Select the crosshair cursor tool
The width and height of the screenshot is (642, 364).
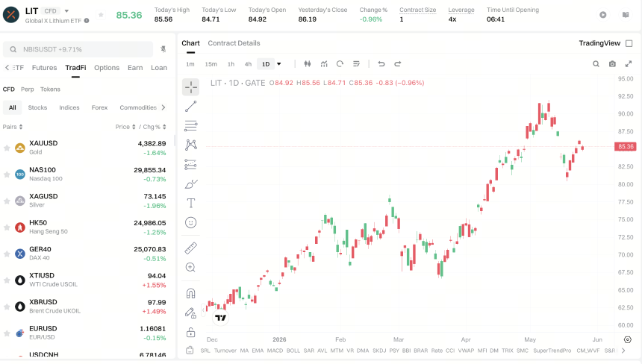[x=191, y=87]
